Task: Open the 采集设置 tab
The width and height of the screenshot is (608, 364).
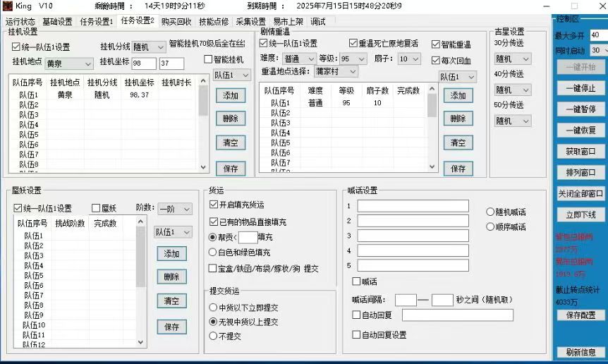Action: pos(250,22)
